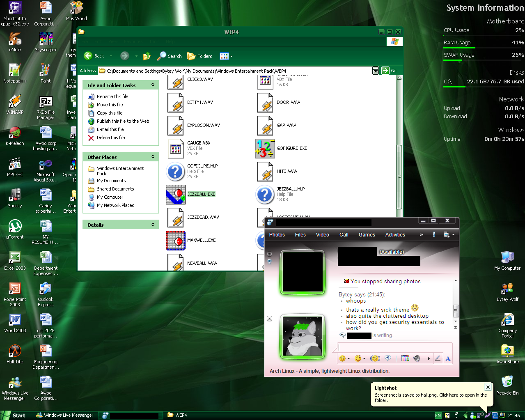Select the GOFIGURE.EXE file icon
This screenshot has height=420, width=525.
[265, 149]
